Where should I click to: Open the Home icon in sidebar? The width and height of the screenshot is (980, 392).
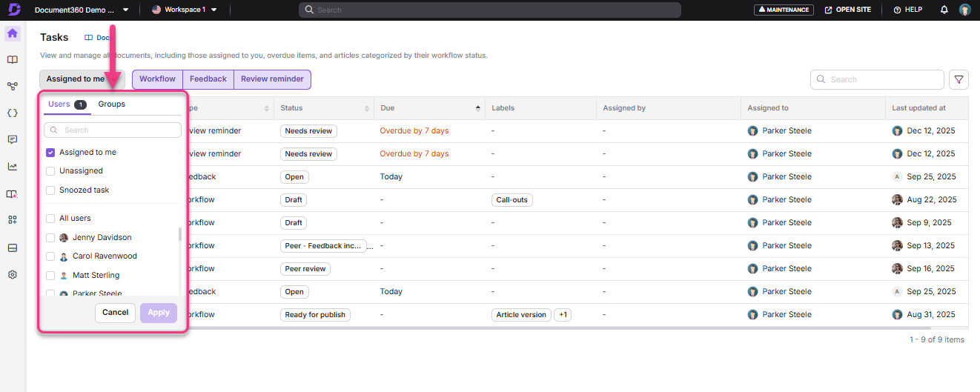tap(13, 33)
